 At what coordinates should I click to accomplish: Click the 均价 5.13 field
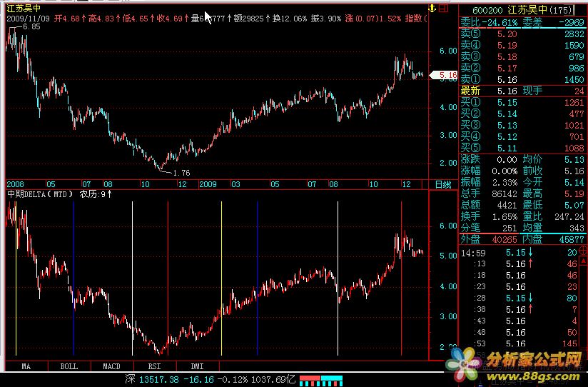click(x=554, y=159)
